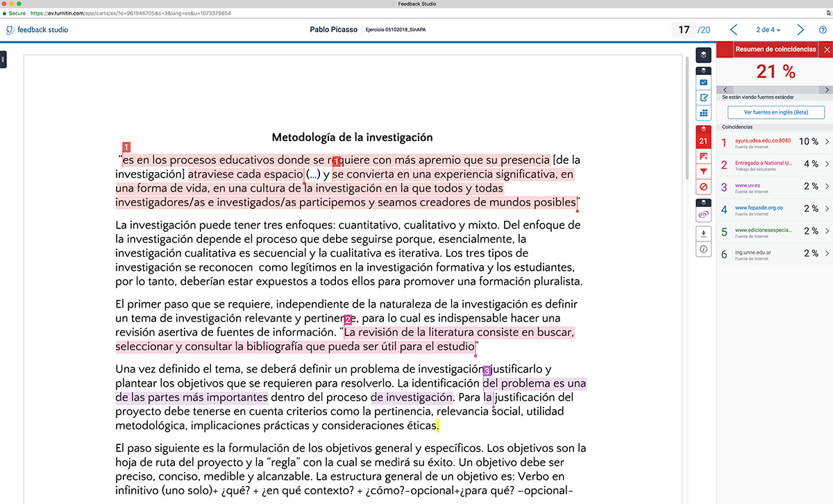
Task: Expand ing.unne.edu.ar match arrow
Action: pos(827,253)
